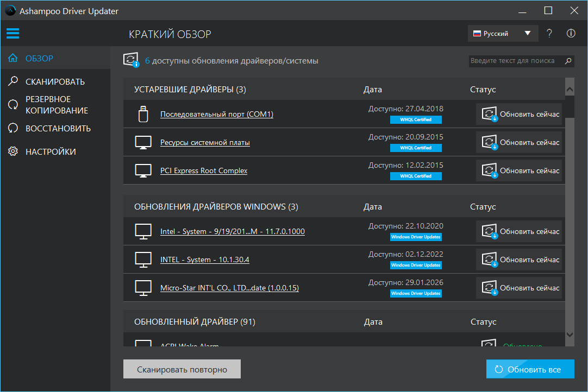Click the driver updates available status icon
Image resolution: width=588 pixels, height=392 pixels.
(132, 61)
